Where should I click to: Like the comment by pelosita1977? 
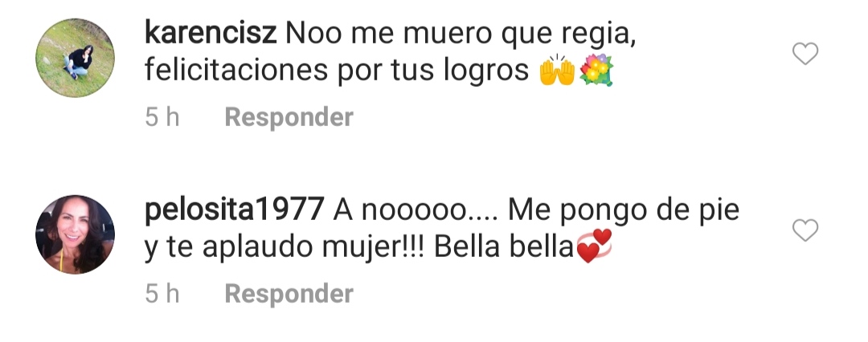[x=805, y=230]
